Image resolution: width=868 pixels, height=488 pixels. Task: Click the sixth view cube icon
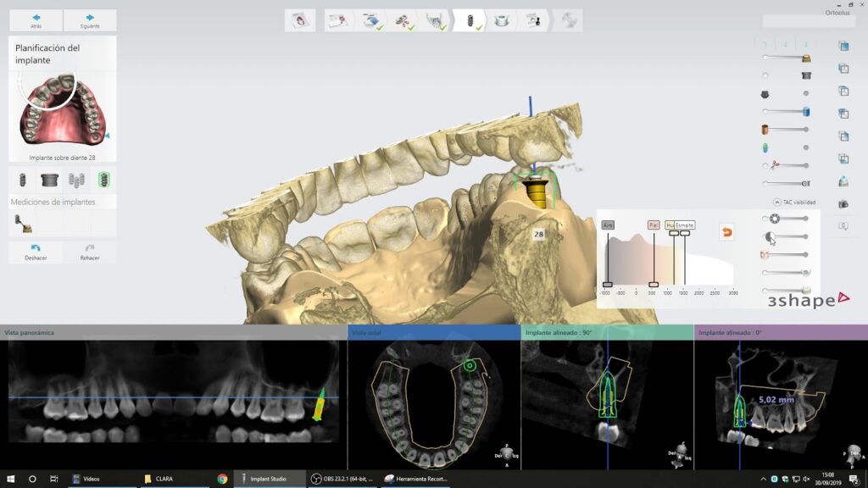click(843, 158)
